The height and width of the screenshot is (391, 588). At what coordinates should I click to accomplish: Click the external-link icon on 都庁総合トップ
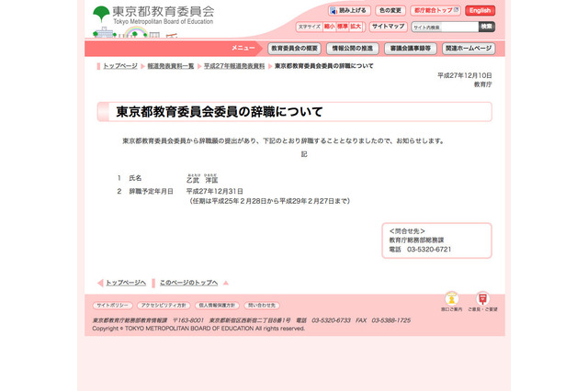point(457,10)
